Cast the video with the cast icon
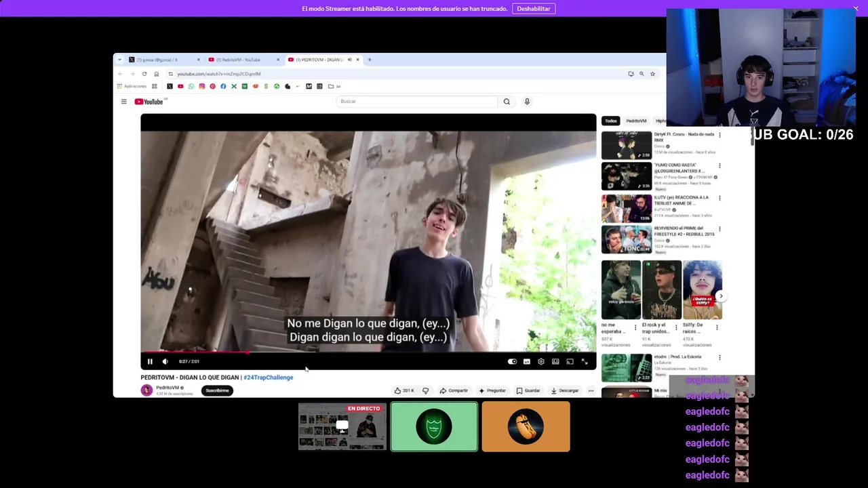868x488 pixels. [570, 361]
